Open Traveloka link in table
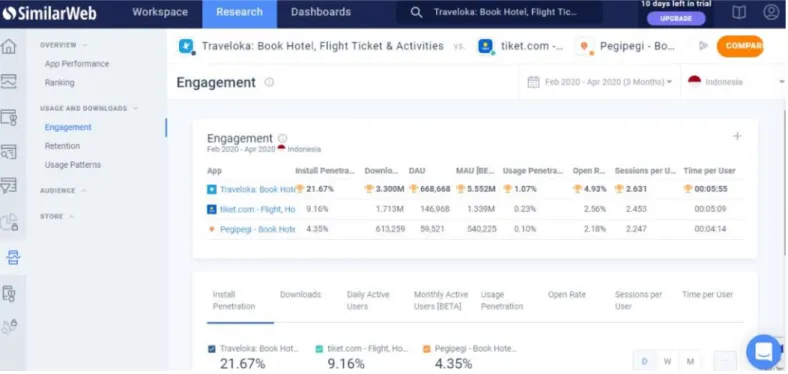 tap(257, 190)
